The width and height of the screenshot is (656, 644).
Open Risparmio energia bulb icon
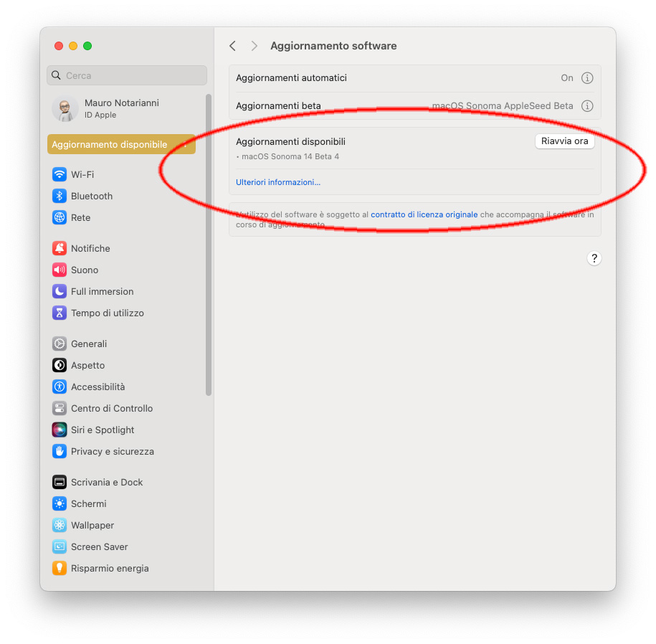[x=60, y=568]
